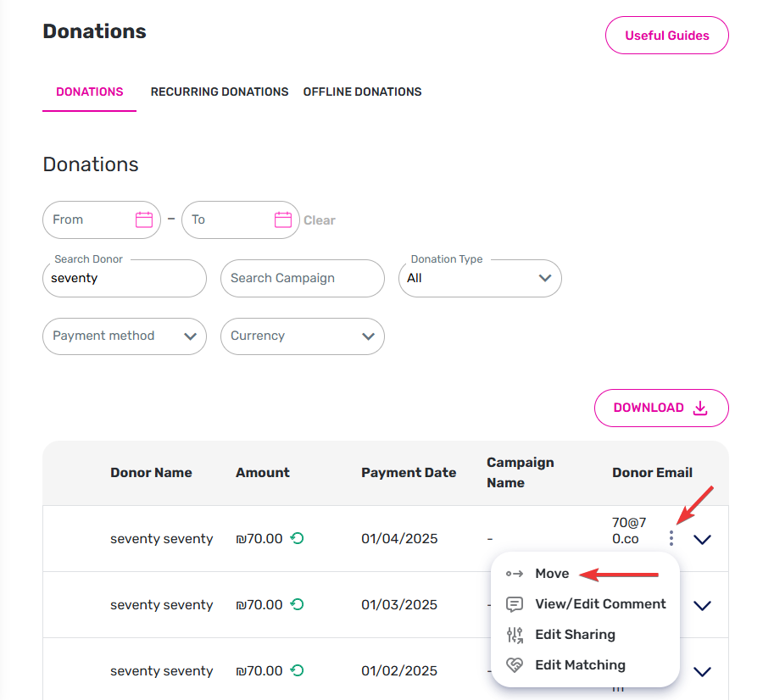This screenshot has width=774, height=700.
Task: Expand the 01/03/2025 donation row chevron
Action: [x=702, y=605]
